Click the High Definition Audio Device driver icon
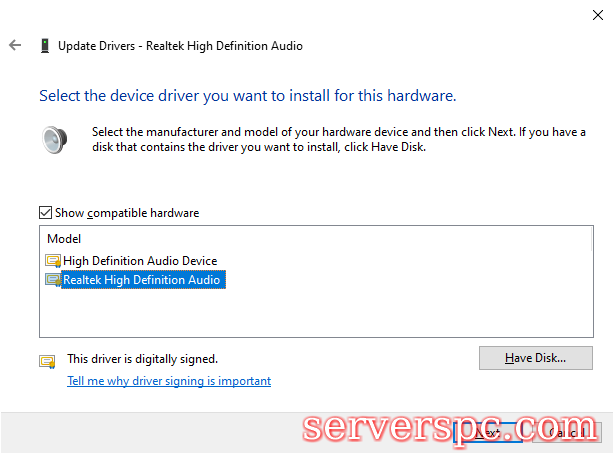The height and width of the screenshot is (454, 614). [53, 261]
